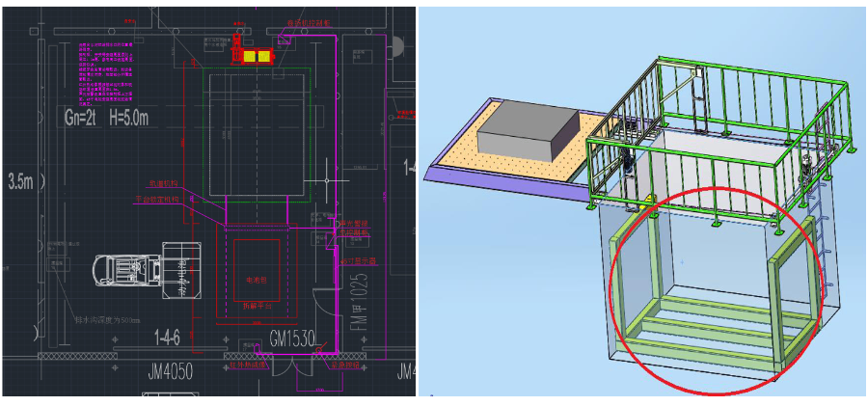Select the JM4050 label under room 1-4-6

170,371
